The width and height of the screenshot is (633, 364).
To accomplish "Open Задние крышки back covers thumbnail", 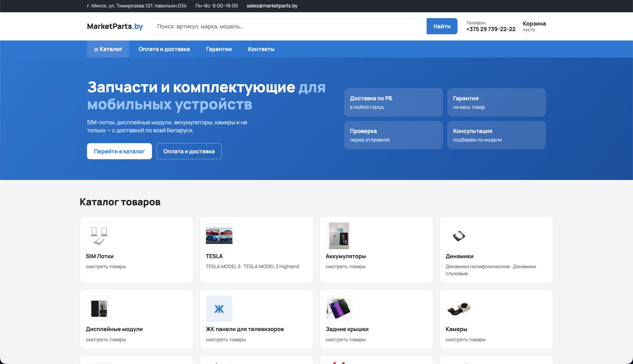I will point(339,309).
